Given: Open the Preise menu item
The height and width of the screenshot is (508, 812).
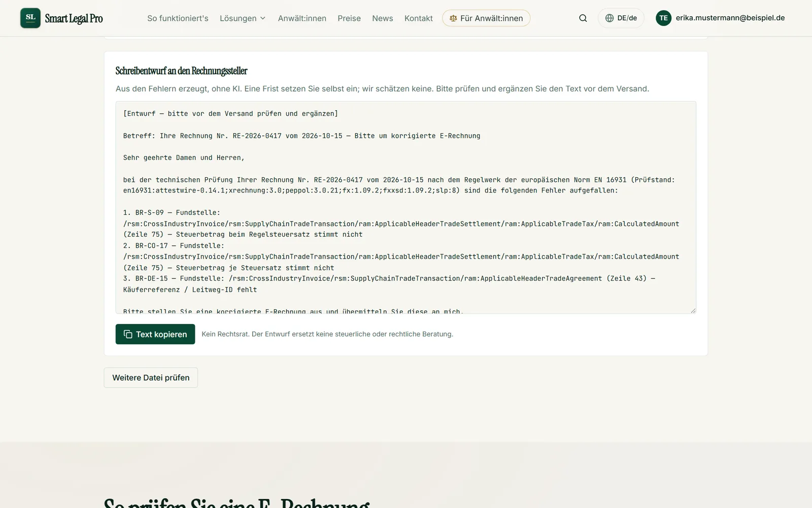Looking at the screenshot, I should pyautogui.click(x=349, y=18).
